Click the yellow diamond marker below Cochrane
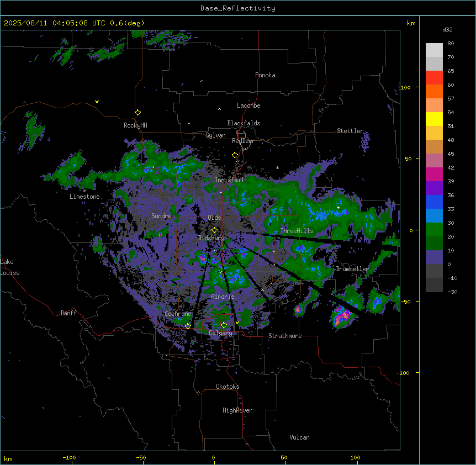Viewport: 476px width, 465px height. click(188, 326)
